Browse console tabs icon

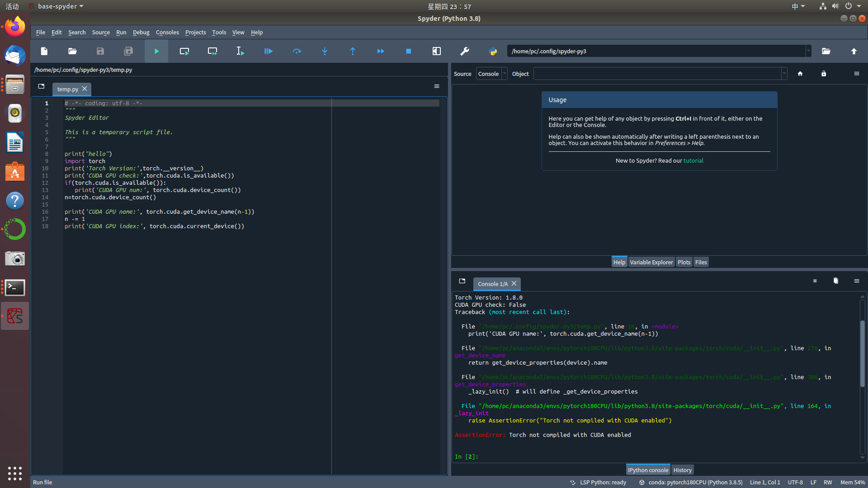tap(462, 281)
